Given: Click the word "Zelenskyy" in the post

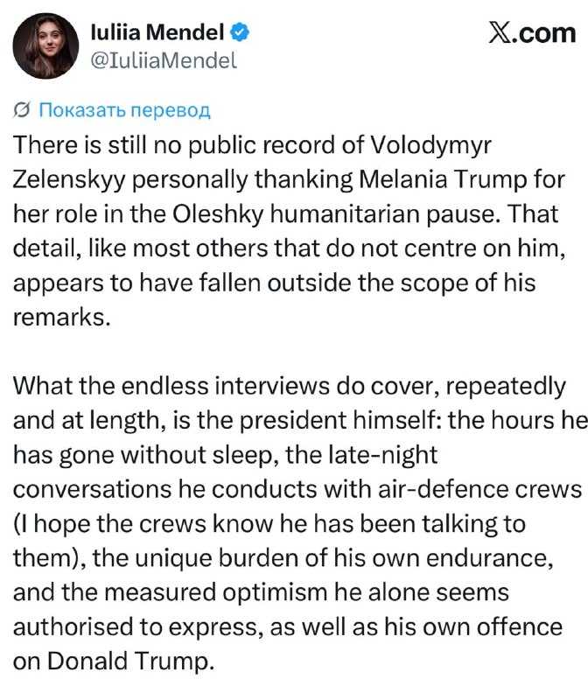Looking at the screenshot, I should tap(69, 180).
